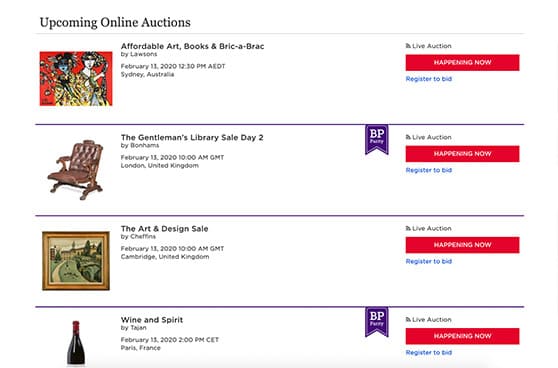Click the BP Party badge on Gentleman's Library Sale
Screen dimensions: 558x368
tap(377, 140)
